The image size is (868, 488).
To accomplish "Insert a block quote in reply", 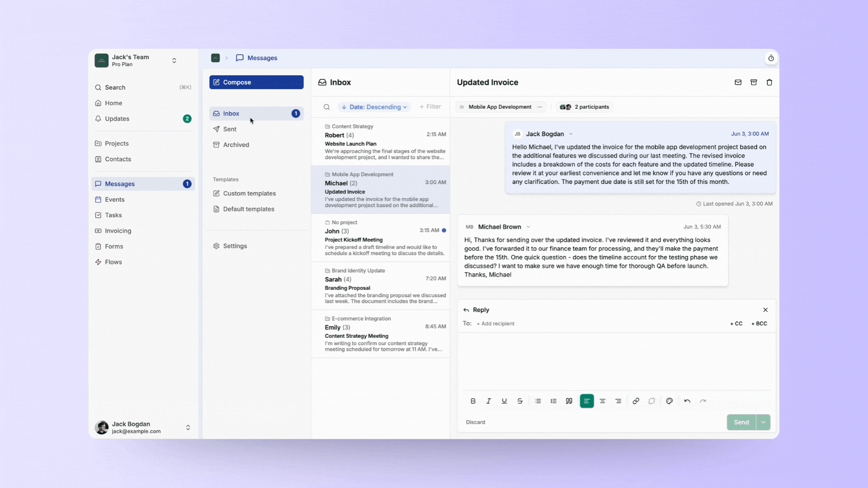I will 569,401.
